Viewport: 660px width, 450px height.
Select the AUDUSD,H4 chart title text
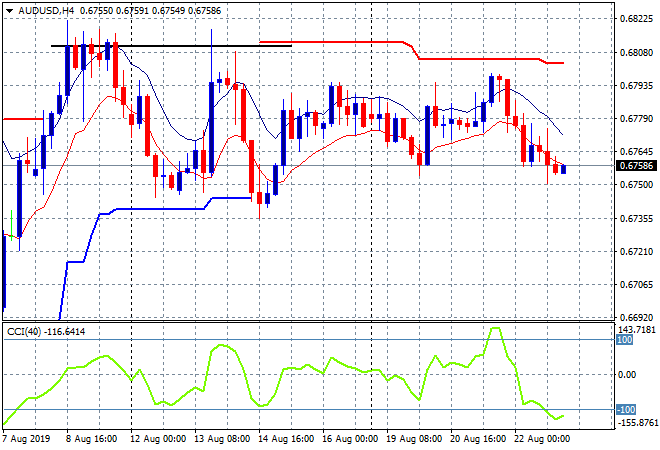coord(46,11)
